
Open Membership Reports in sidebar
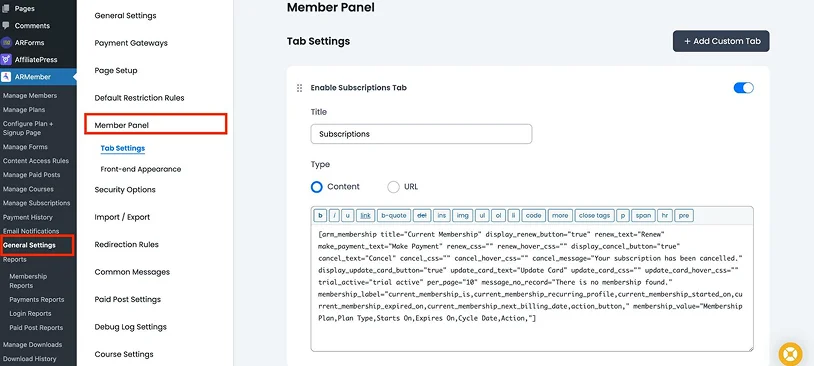[x=28, y=281]
